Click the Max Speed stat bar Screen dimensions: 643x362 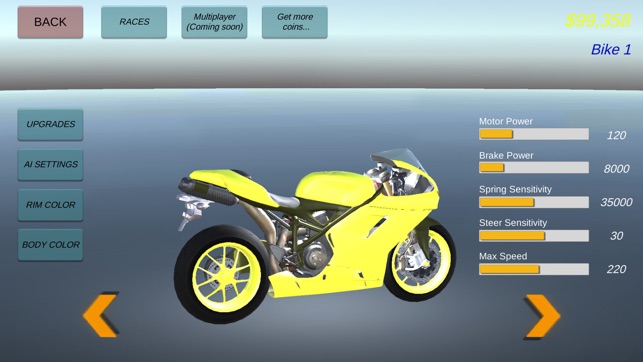coord(534,269)
